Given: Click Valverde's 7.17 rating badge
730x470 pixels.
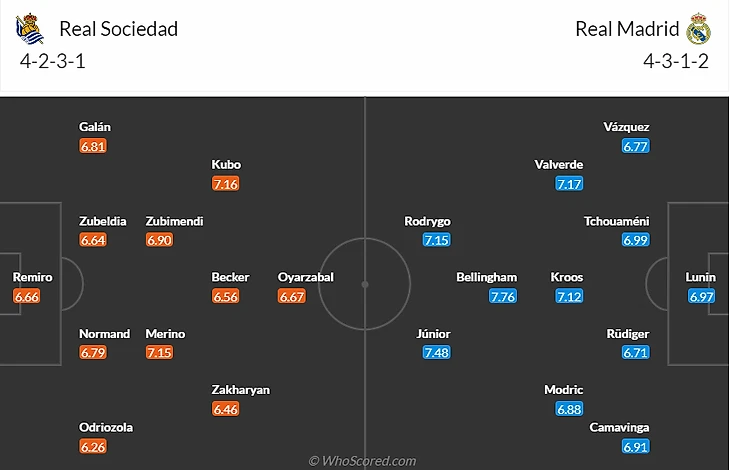Looking at the screenshot, I should pos(570,184).
